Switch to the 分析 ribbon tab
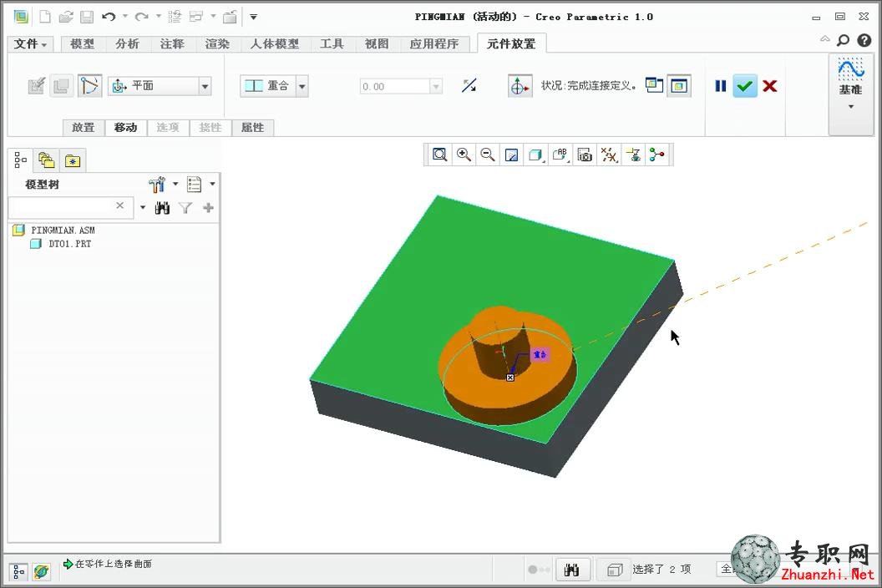Viewport: 882px width, 588px height. (127, 44)
